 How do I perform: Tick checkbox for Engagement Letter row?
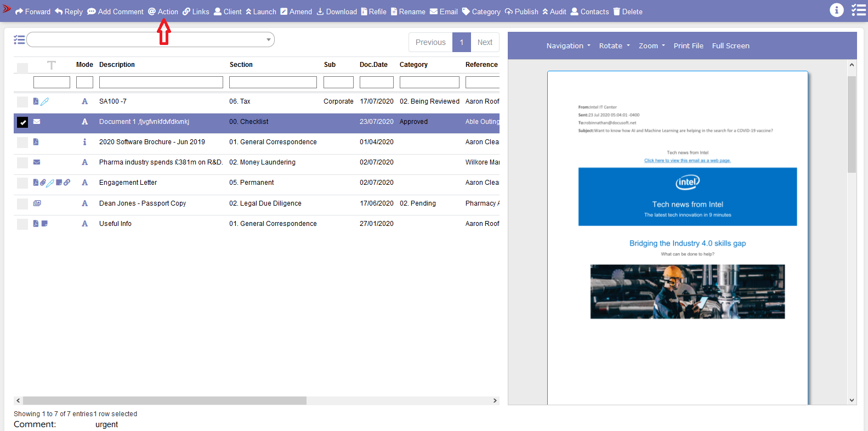(22, 183)
